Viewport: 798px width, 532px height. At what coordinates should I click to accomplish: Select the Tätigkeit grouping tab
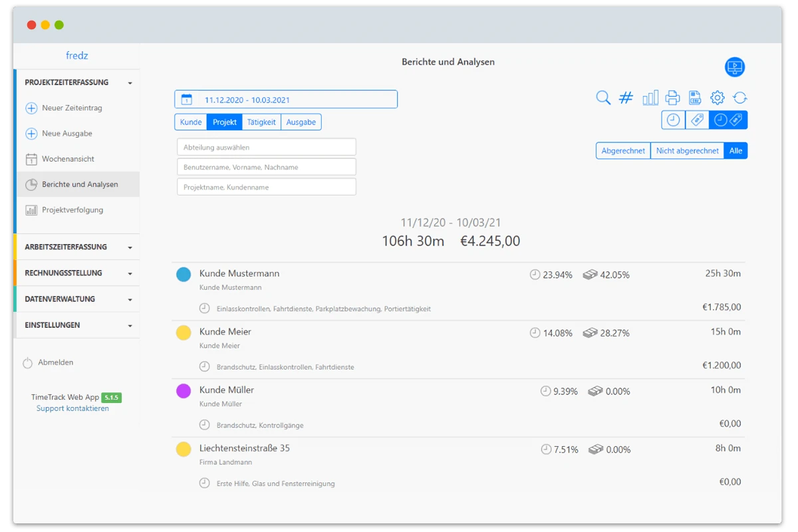261,122
